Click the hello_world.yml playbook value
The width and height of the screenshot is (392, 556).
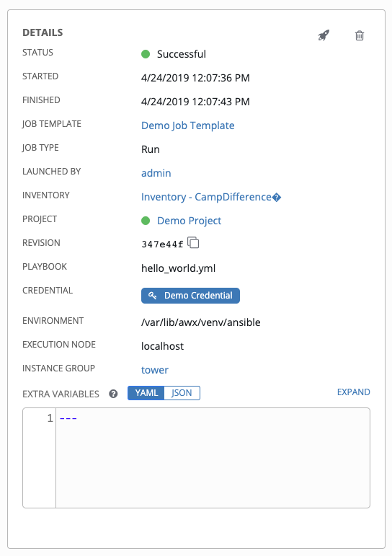pos(178,268)
